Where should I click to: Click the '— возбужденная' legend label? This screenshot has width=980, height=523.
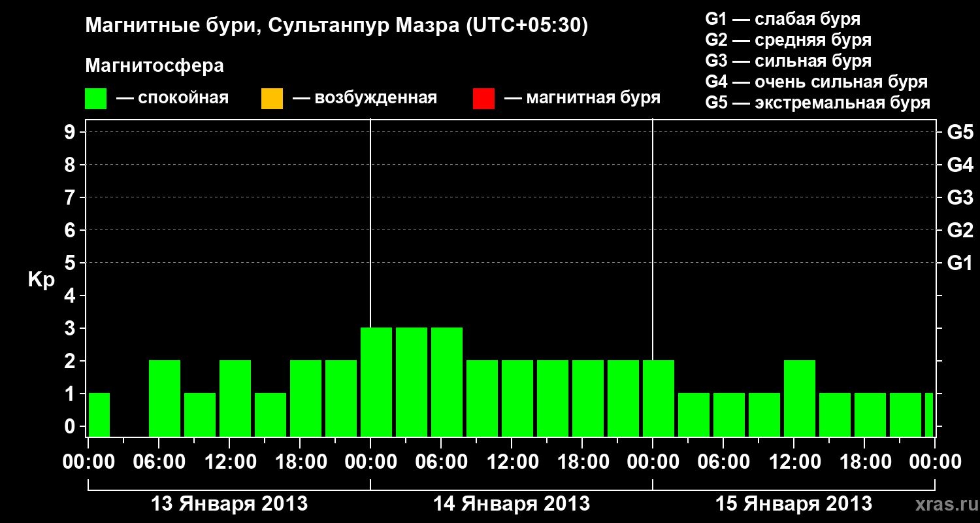point(365,99)
